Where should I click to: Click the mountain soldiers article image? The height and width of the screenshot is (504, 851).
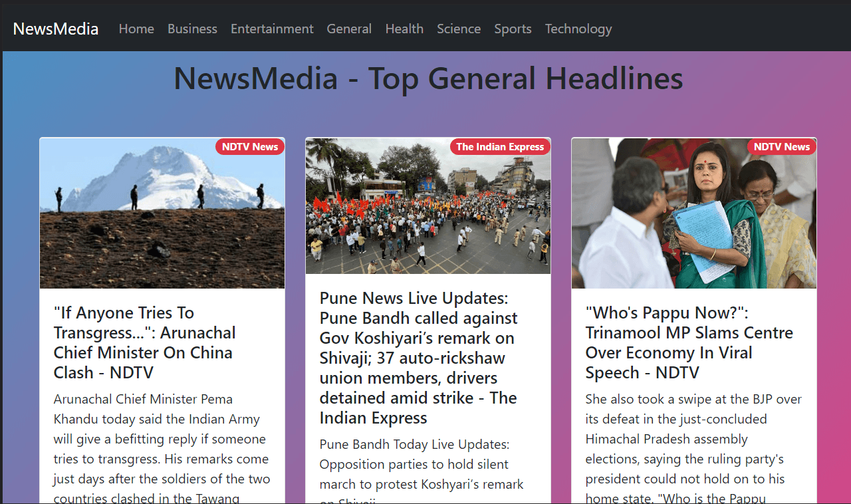coord(162,213)
